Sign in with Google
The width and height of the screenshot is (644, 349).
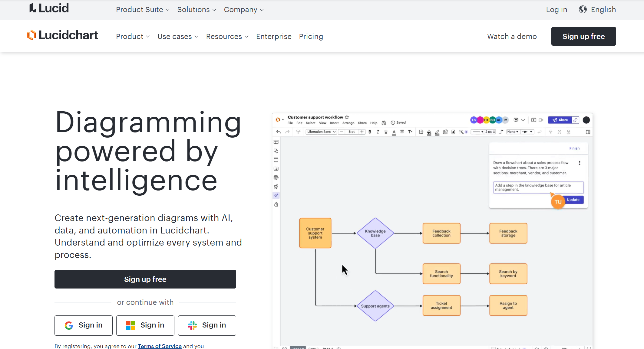(x=84, y=325)
